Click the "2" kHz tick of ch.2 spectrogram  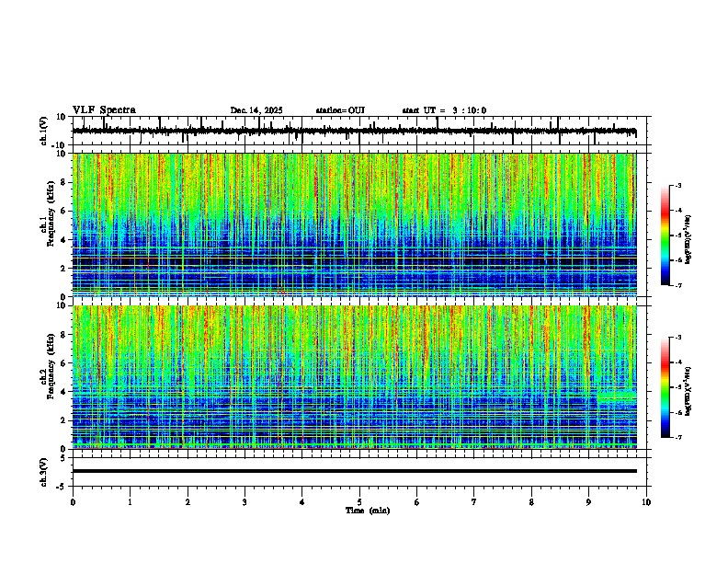pos(63,420)
